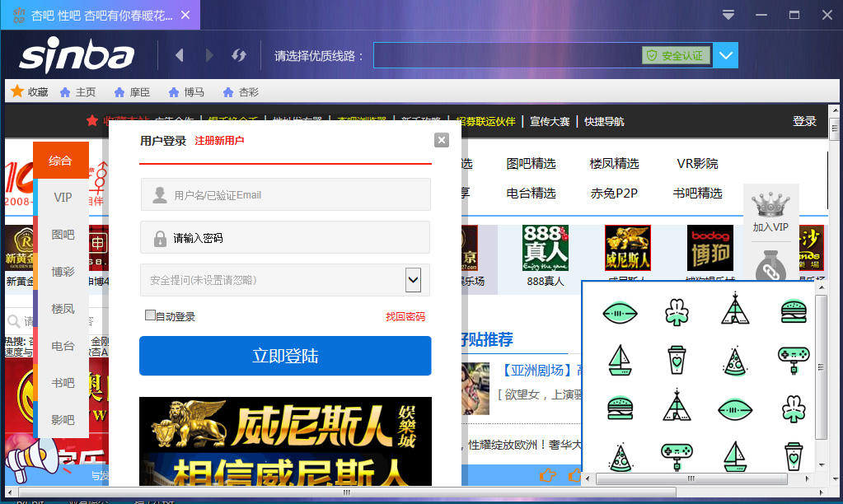Open the VR影院 link
This screenshot has height=504, width=843.
[x=697, y=163]
